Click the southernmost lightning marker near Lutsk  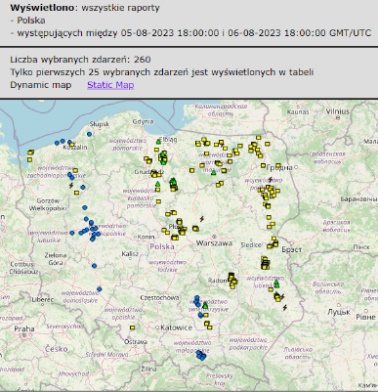[285, 308]
